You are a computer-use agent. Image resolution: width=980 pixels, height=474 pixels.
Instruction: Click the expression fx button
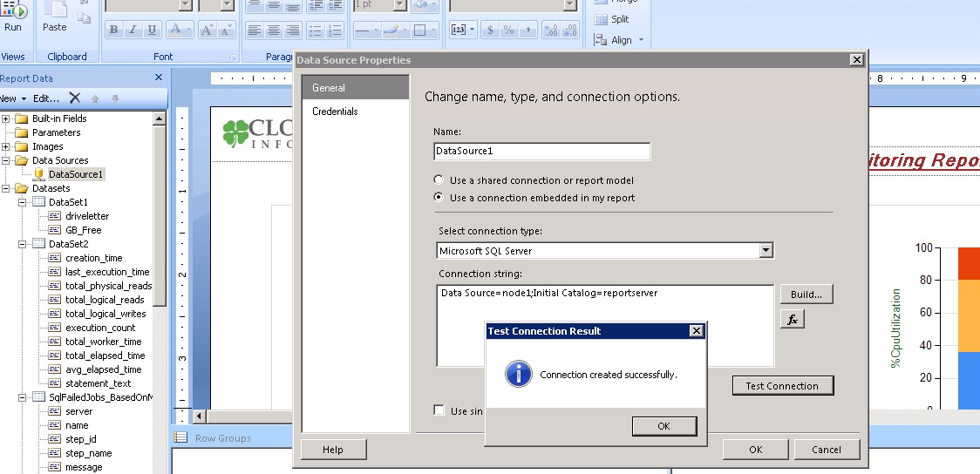(792, 320)
